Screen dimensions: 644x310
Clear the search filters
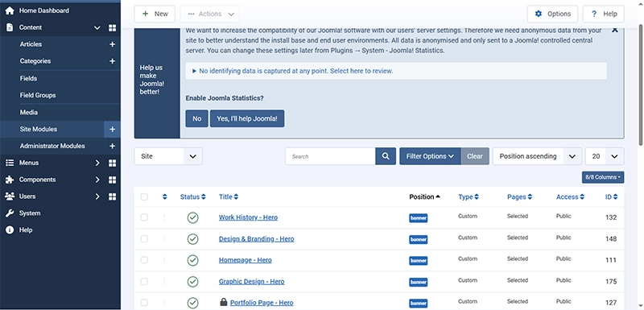coord(475,156)
